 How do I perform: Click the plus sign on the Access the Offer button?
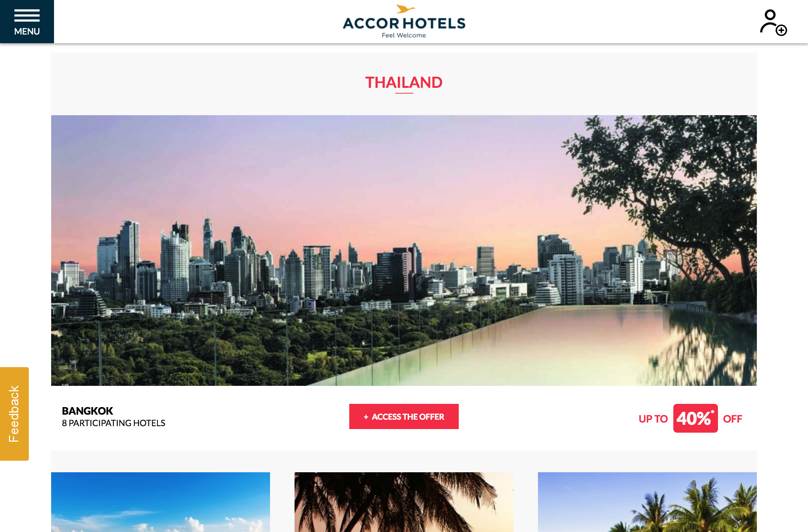366,417
